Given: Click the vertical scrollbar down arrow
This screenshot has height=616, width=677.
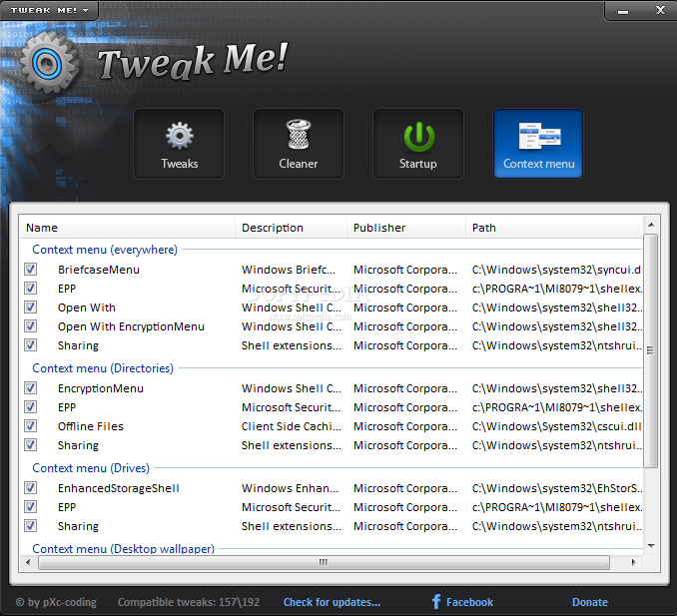Looking at the screenshot, I should [x=651, y=546].
